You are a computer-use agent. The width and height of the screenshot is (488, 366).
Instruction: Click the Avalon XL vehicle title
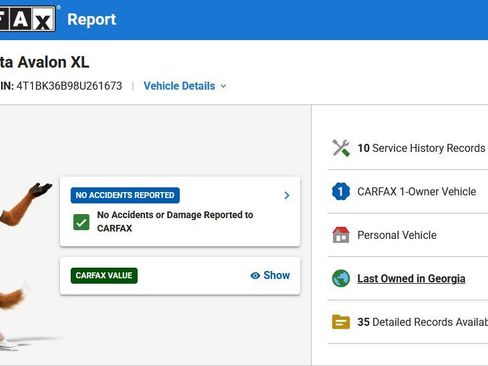tap(44, 62)
